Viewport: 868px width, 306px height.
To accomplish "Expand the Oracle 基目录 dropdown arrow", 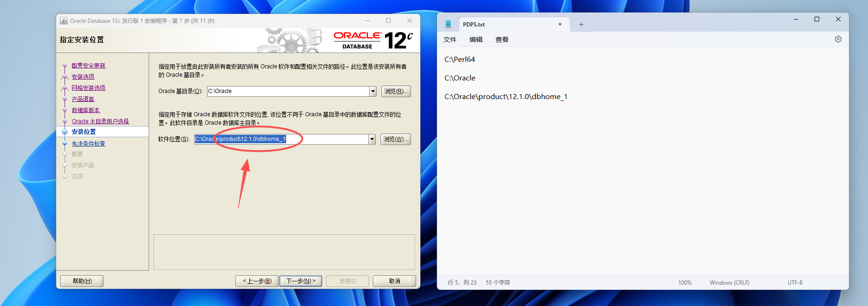I will click(x=373, y=91).
